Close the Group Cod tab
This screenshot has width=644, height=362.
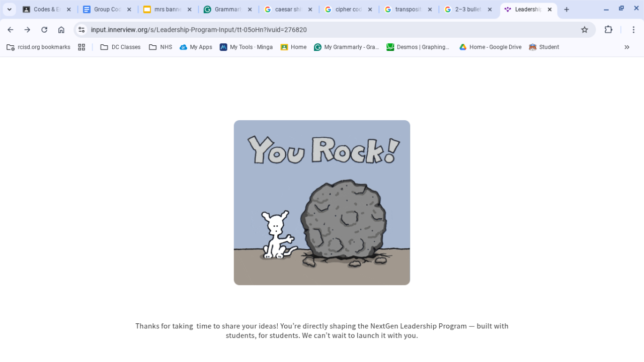(x=129, y=10)
